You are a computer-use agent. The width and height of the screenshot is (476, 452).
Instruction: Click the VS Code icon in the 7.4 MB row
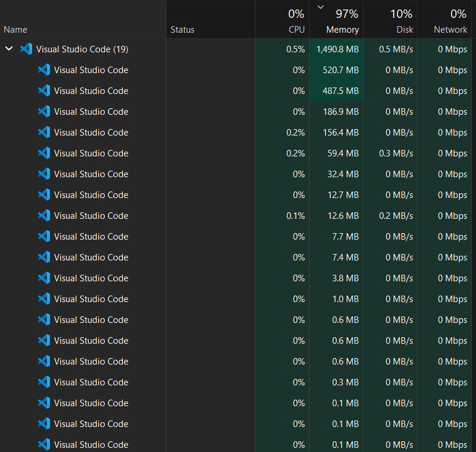(x=44, y=257)
